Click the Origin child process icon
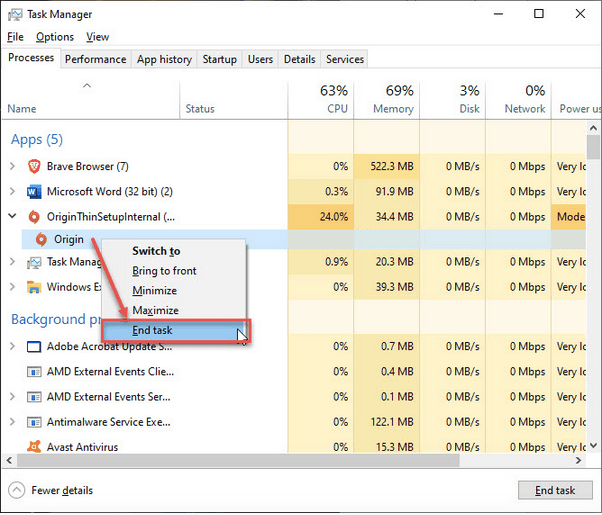Viewport: 602px width, 515px height. [41, 239]
